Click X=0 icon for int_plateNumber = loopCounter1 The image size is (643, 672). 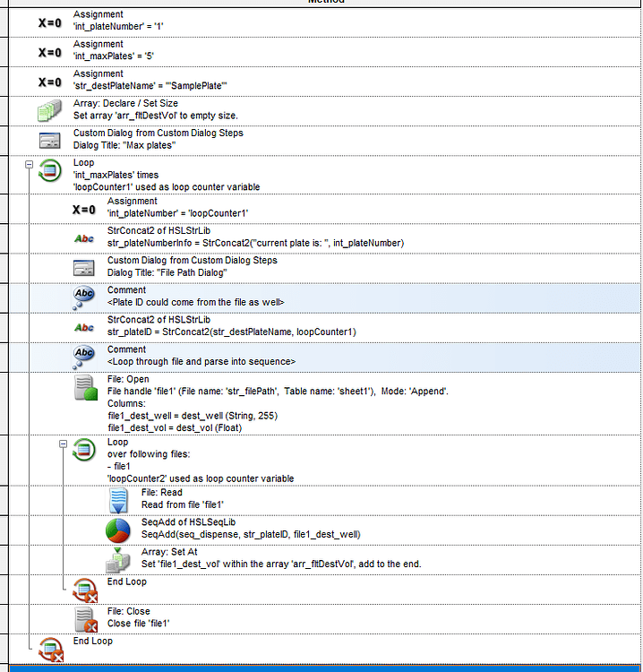pos(83,210)
